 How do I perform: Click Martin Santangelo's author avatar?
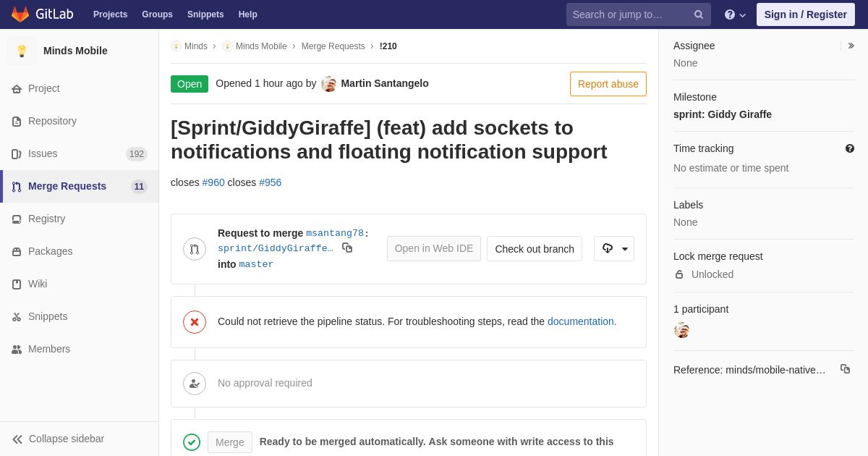329,84
